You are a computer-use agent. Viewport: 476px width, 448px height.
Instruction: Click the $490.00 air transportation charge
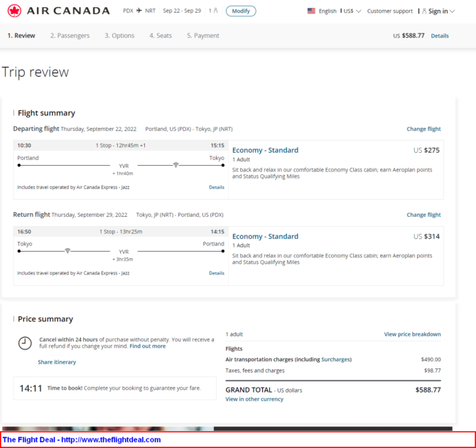(x=431, y=360)
